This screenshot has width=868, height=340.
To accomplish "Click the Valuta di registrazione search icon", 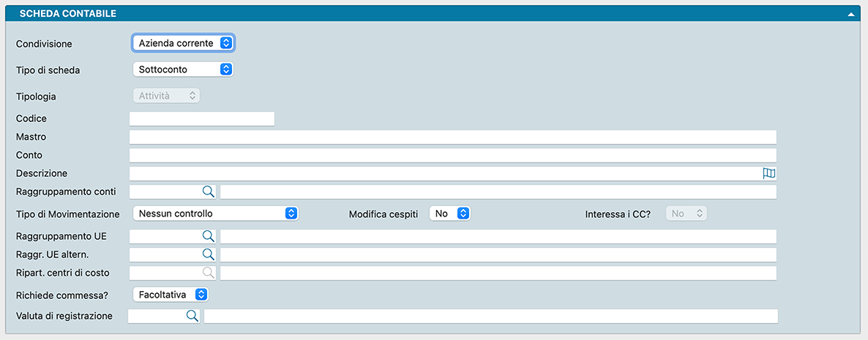I will [x=192, y=316].
